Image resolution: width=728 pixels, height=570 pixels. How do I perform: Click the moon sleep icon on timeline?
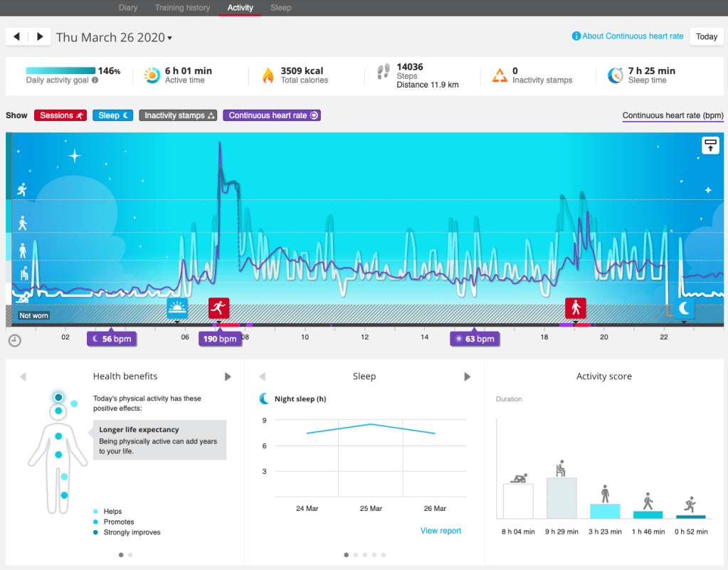683,307
